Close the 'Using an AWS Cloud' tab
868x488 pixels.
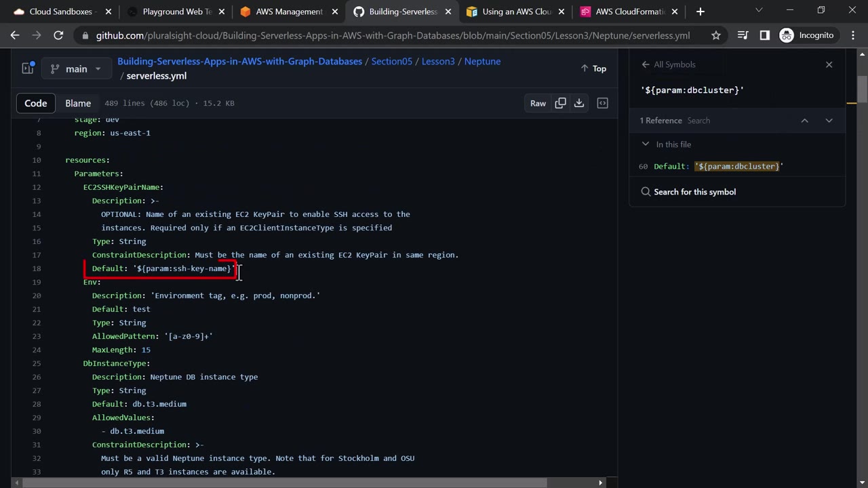click(x=561, y=12)
